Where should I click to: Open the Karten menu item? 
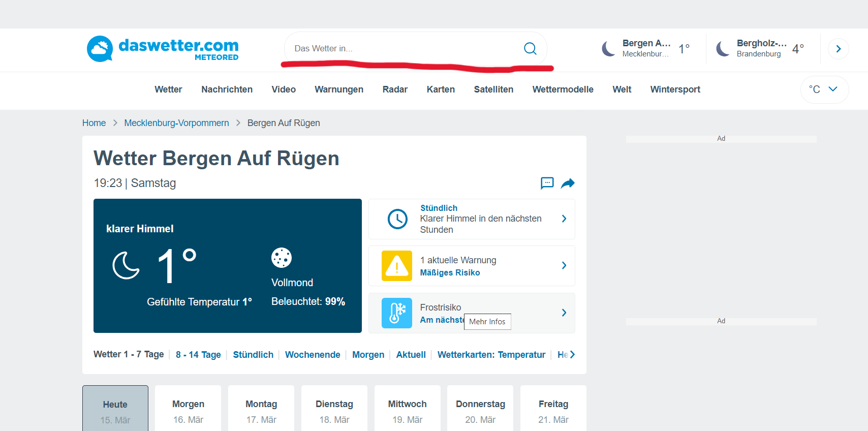441,89
